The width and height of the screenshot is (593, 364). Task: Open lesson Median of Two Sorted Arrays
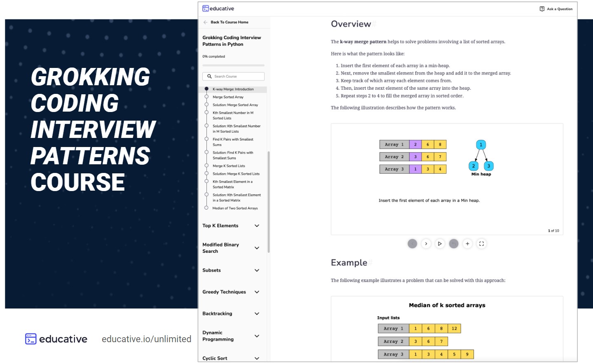pyautogui.click(x=235, y=208)
